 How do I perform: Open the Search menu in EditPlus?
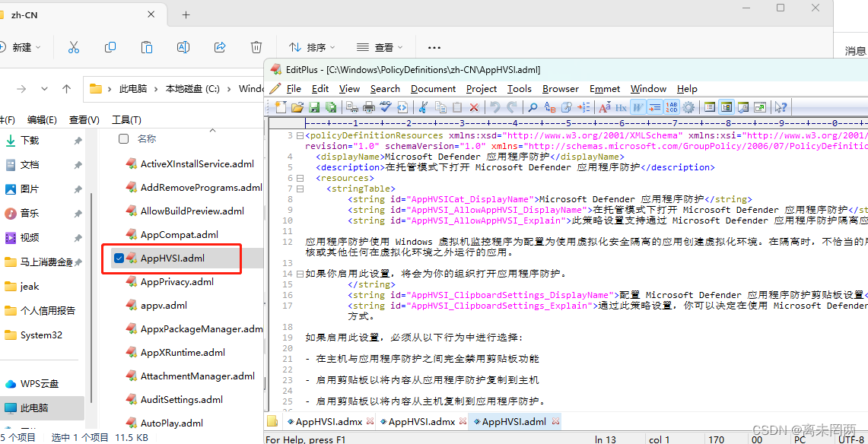(x=385, y=88)
